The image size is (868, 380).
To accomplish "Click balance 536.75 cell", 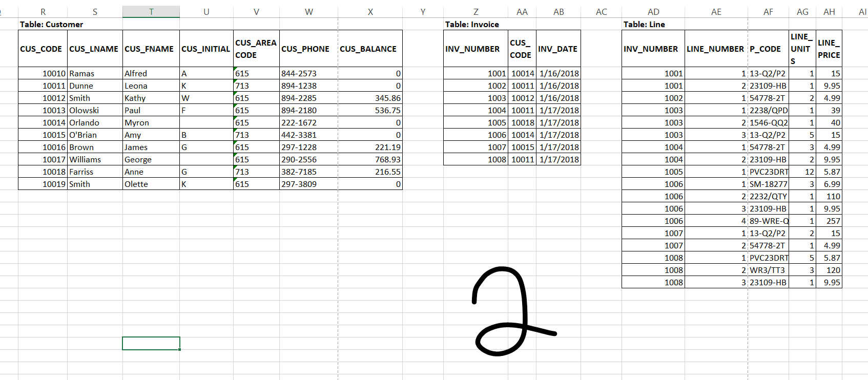I will [x=370, y=110].
